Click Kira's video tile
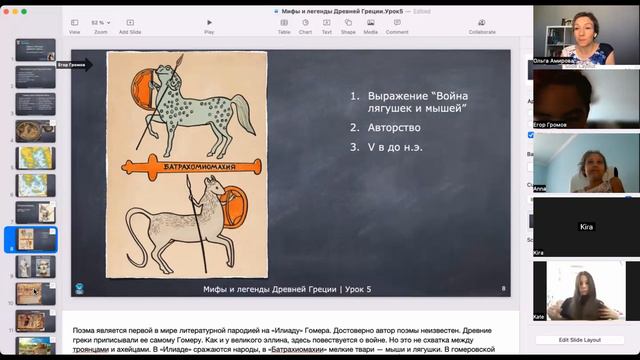 click(586, 227)
